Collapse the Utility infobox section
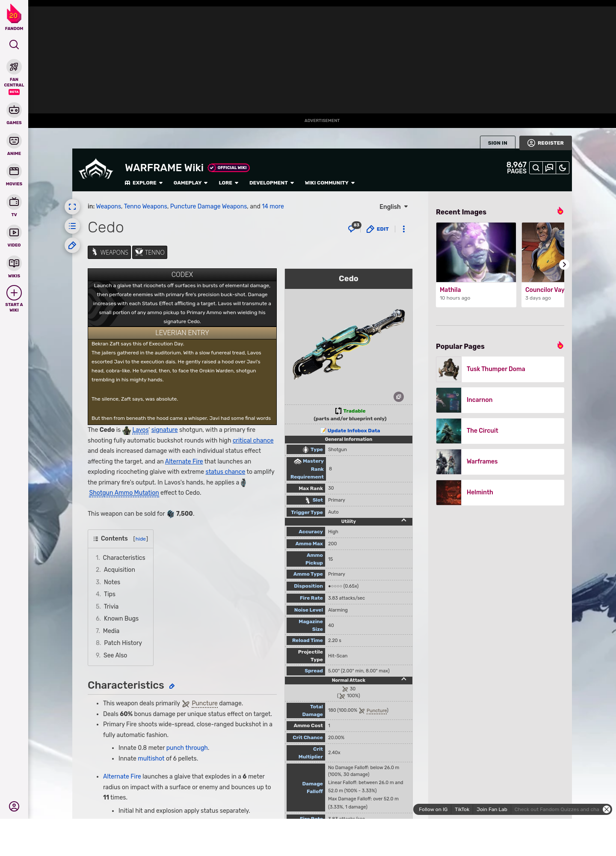 point(403,520)
